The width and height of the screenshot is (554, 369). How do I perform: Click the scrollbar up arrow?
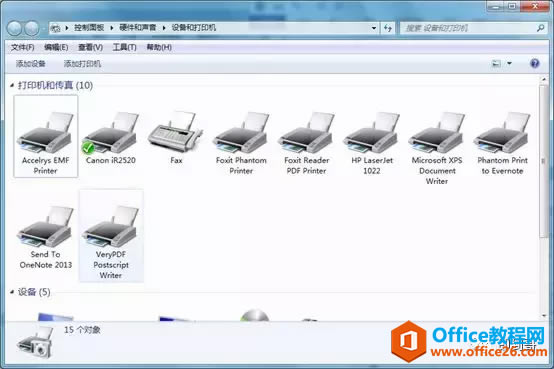pos(543,80)
